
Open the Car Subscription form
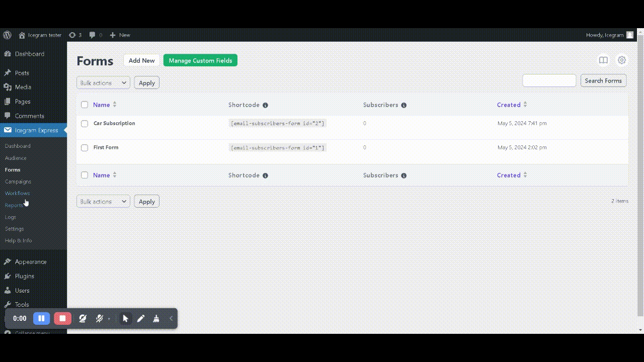(x=114, y=123)
